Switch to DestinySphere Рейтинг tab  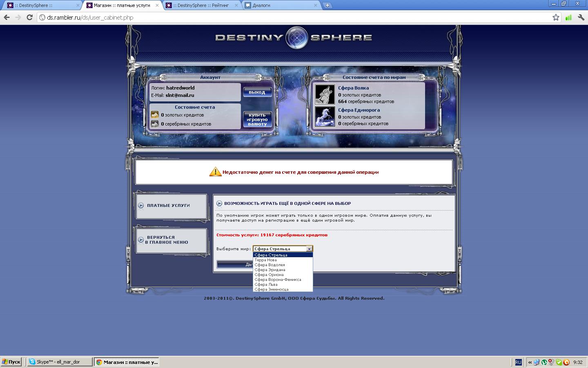pos(200,5)
